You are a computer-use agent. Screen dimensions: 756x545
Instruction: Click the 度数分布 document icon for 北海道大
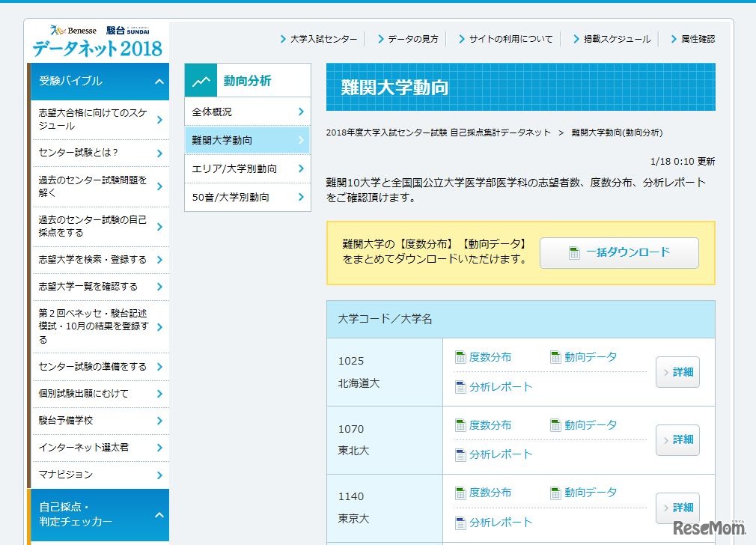click(460, 357)
